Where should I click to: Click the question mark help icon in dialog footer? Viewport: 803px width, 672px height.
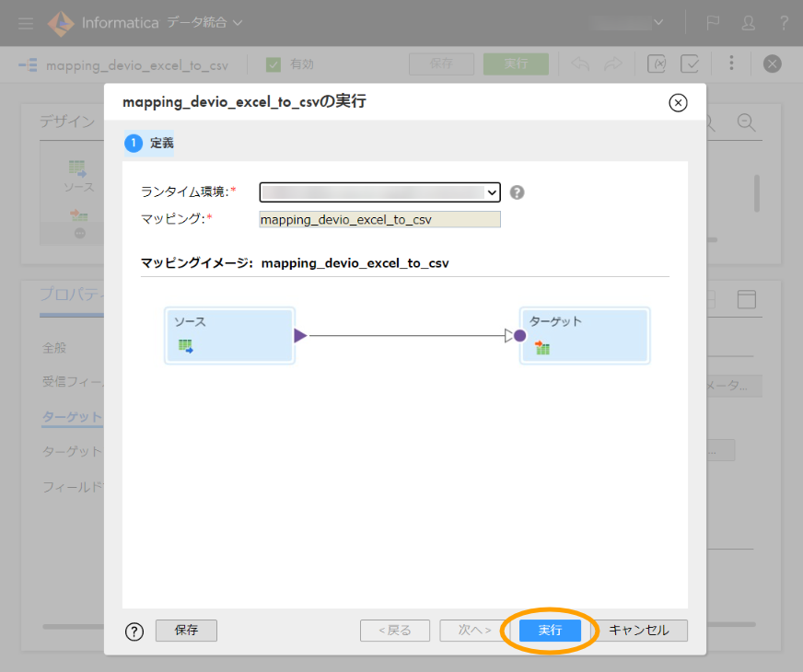tap(134, 631)
